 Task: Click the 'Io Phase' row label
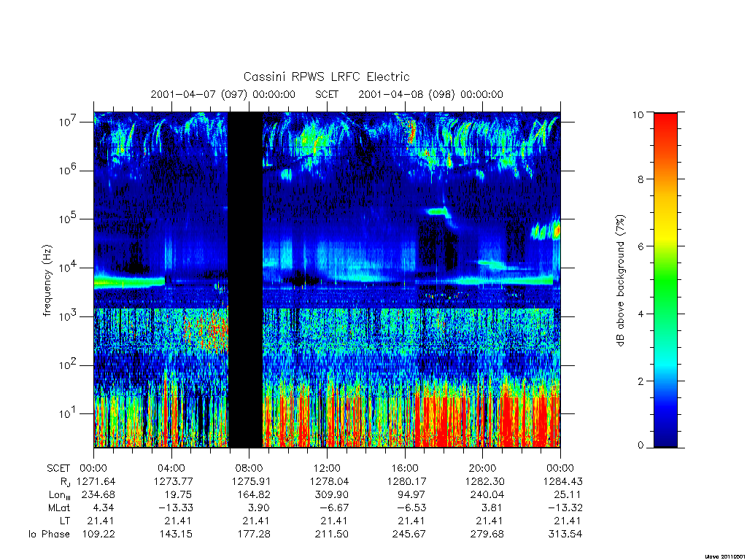[49, 534]
